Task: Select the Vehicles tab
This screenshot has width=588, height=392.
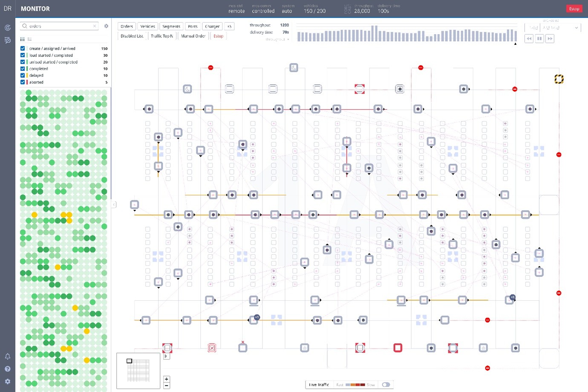Action: (147, 26)
